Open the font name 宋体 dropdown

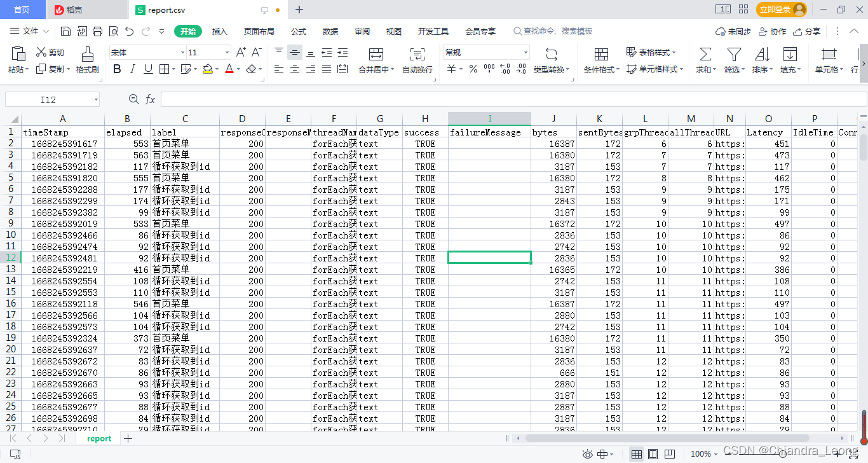(x=182, y=53)
